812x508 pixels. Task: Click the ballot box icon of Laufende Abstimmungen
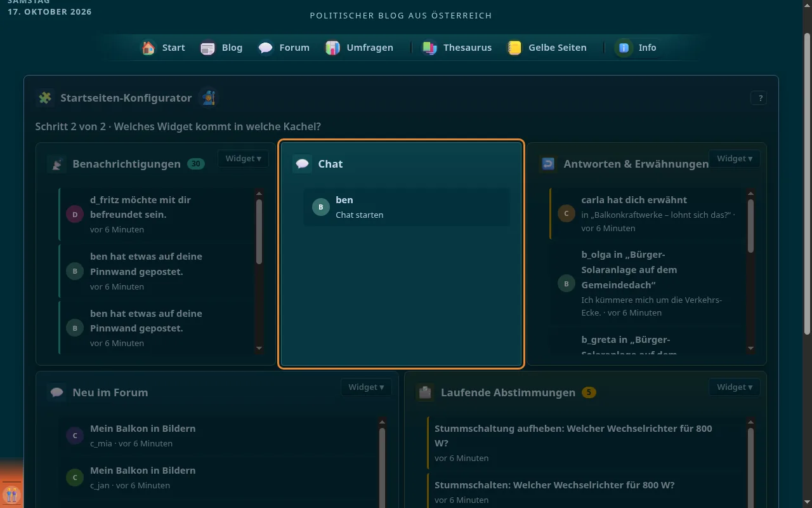[425, 392]
